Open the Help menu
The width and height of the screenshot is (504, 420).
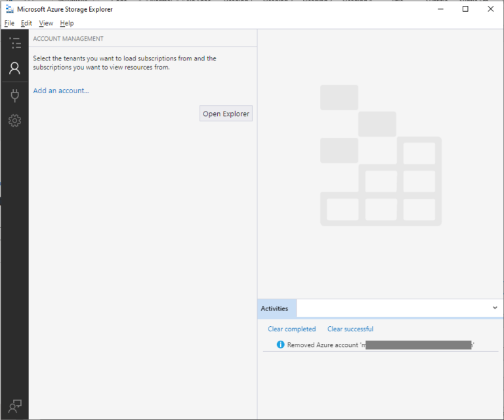(67, 23)
